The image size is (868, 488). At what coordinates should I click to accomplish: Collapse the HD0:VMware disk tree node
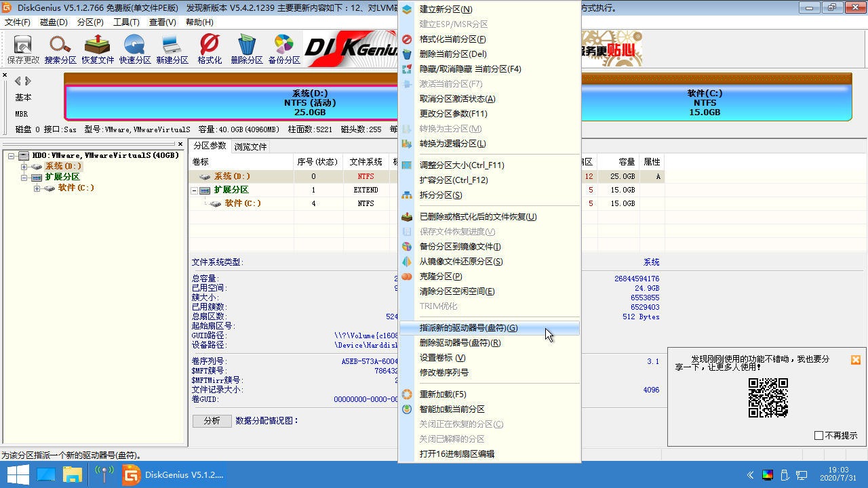click(12, 156)
